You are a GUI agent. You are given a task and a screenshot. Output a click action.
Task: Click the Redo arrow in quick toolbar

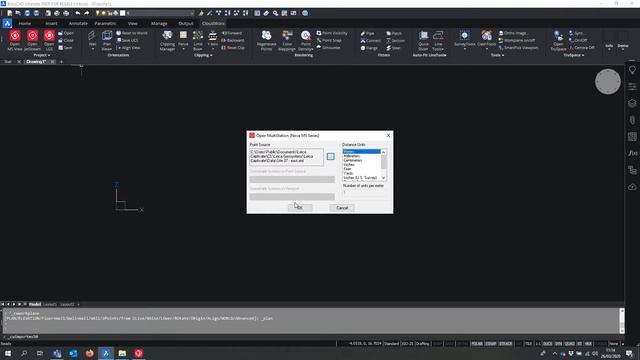pyautogui.click(x=87, y=13)
